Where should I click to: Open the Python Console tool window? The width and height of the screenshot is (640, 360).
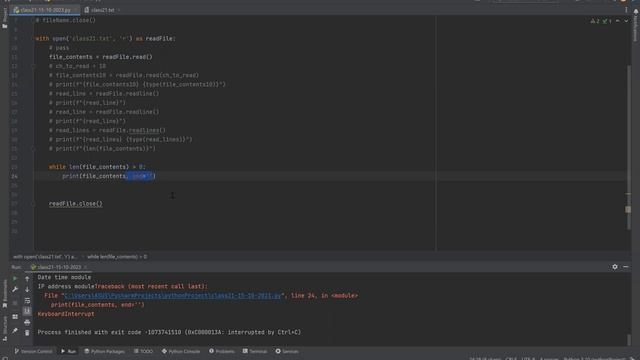[x=181, y=351]
